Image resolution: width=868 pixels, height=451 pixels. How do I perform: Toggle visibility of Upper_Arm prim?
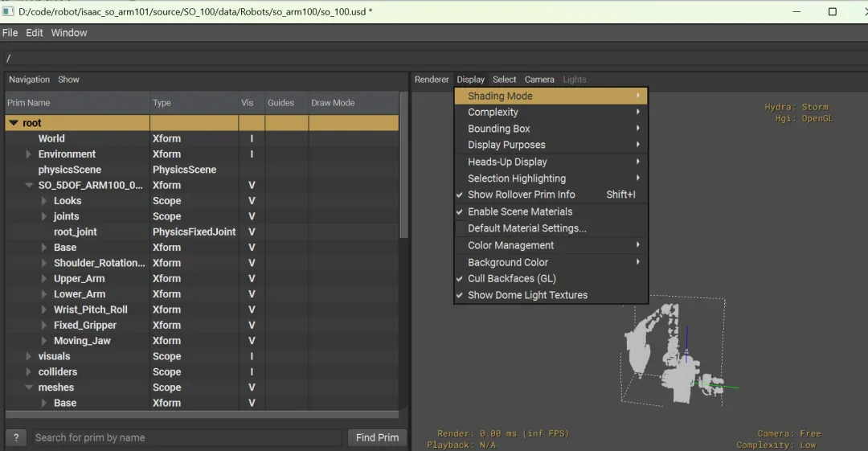tap(252, 278)
